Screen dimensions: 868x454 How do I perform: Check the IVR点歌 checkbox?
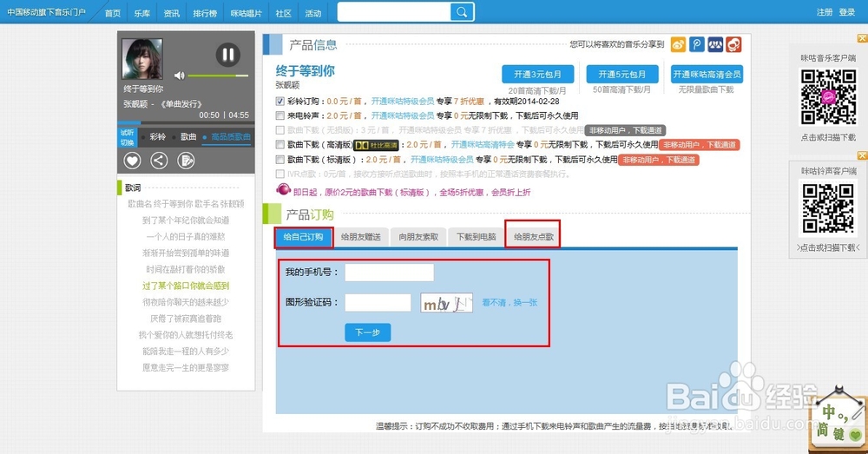tap(280, 174)
